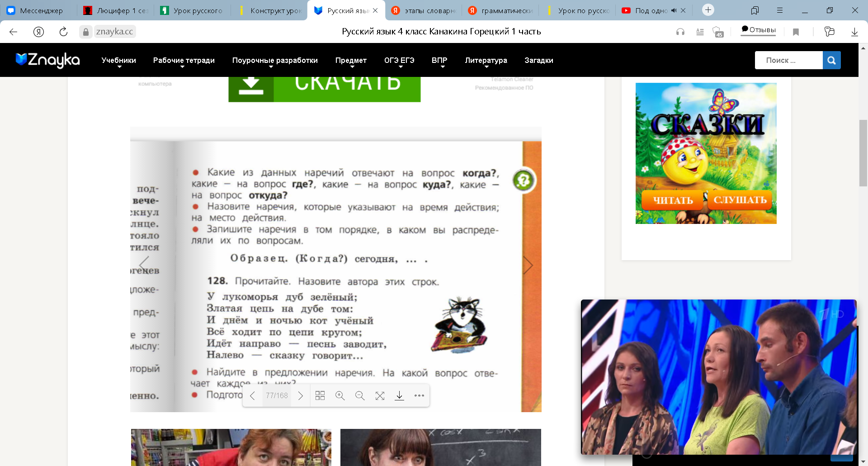Open browser downloads arrow icon
This screenshot has width=868, height=466.
(854, 32)
